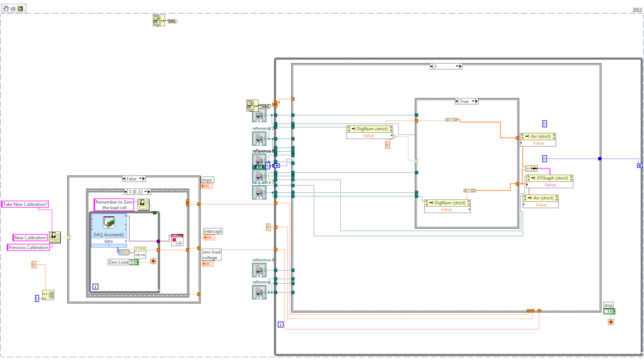This screenshot has width=644, height=361.
Task: Open the True case selector dropdown
Action: coord(473,101)
